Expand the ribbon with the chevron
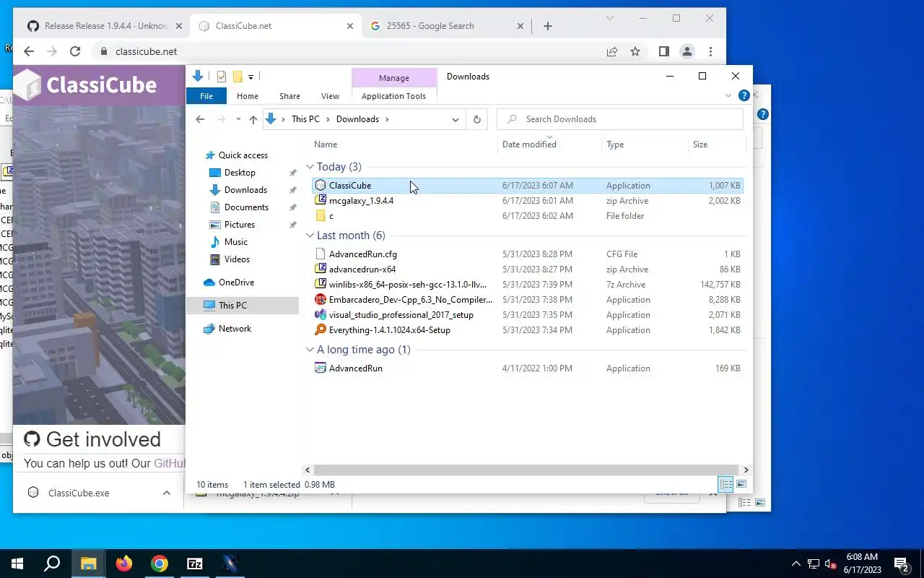The width and height of the screenshot is (924, 578). 728,95
